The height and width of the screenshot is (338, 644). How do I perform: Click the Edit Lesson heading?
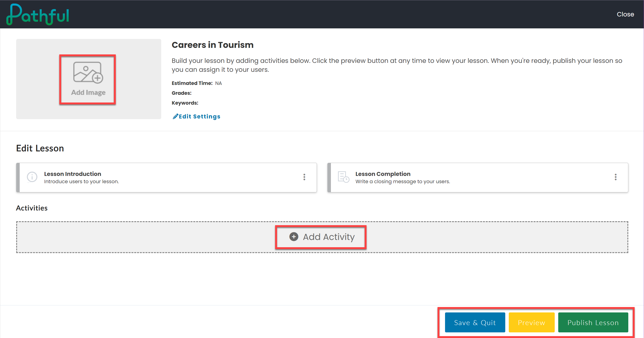click(x=40, y=148)
